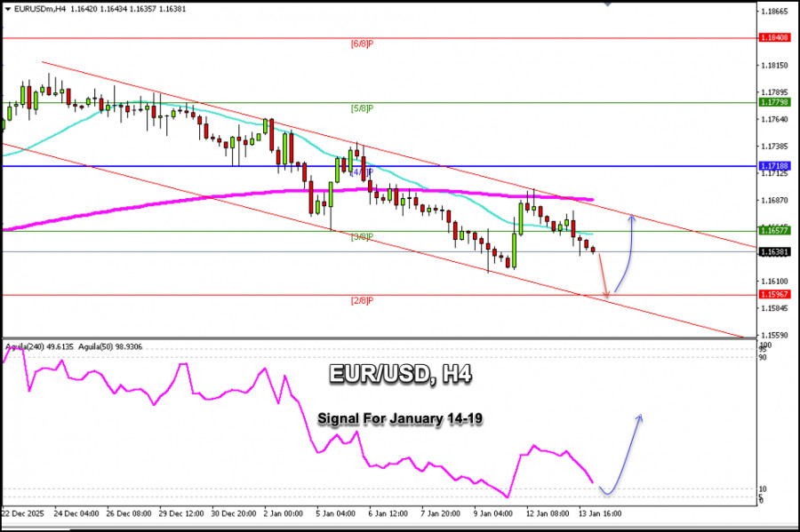This screenshot has height=532, width=800.
Task: Click the Aguila(240) indicator label
Action: [40, 347]
